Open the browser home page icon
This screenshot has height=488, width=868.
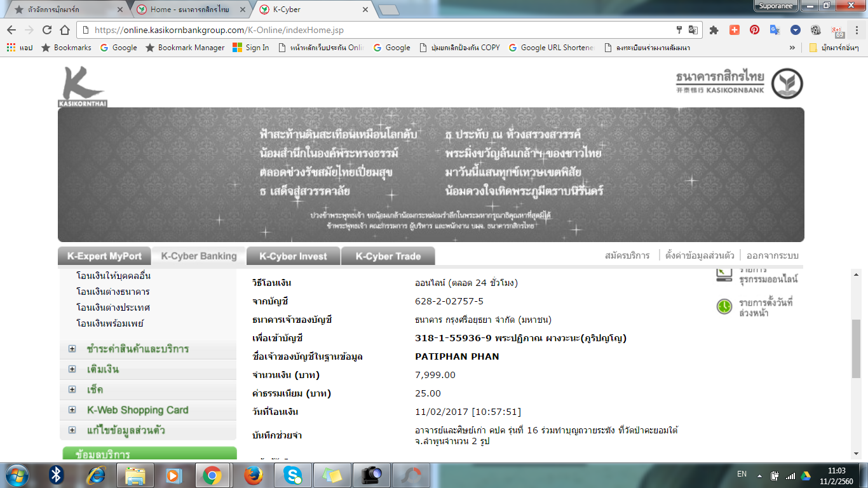(64, 30)
